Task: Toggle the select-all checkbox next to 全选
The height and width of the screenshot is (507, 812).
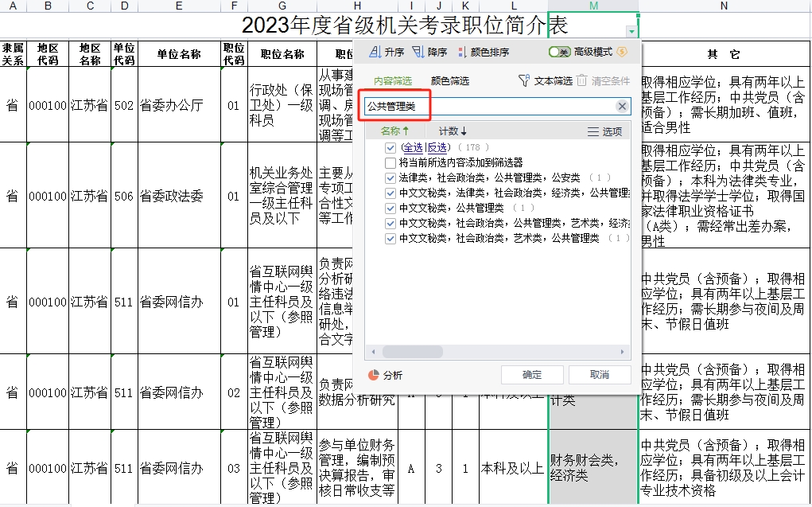Action: click(390, 148)
